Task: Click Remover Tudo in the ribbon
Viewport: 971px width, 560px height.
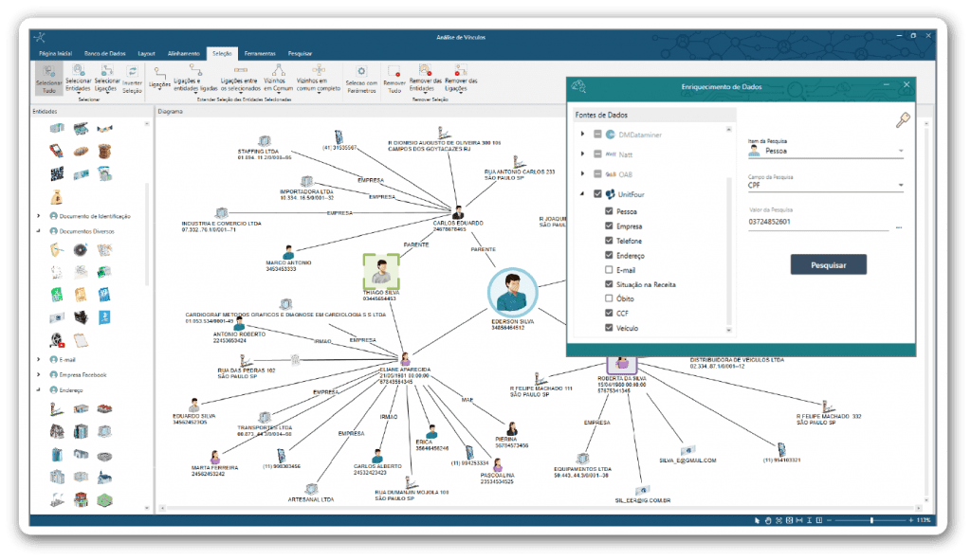Action: pos(394,80)
